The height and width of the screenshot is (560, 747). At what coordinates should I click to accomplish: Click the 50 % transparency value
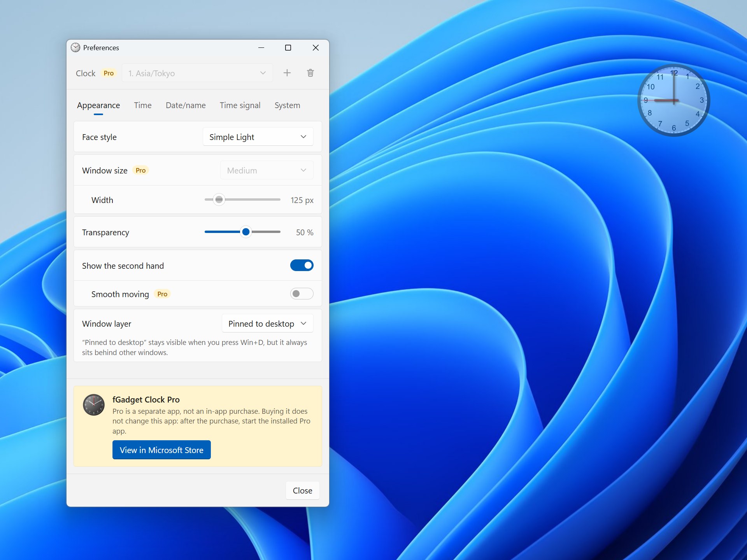coord(305,233)
